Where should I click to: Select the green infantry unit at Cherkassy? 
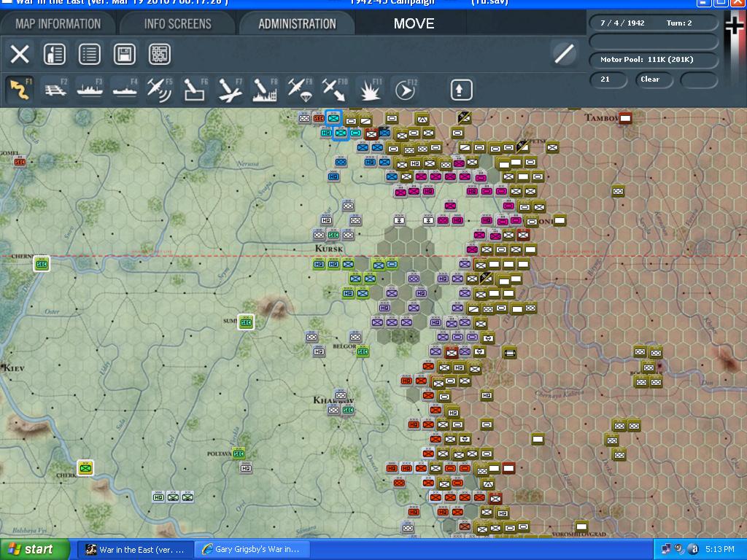coord(85,468)
